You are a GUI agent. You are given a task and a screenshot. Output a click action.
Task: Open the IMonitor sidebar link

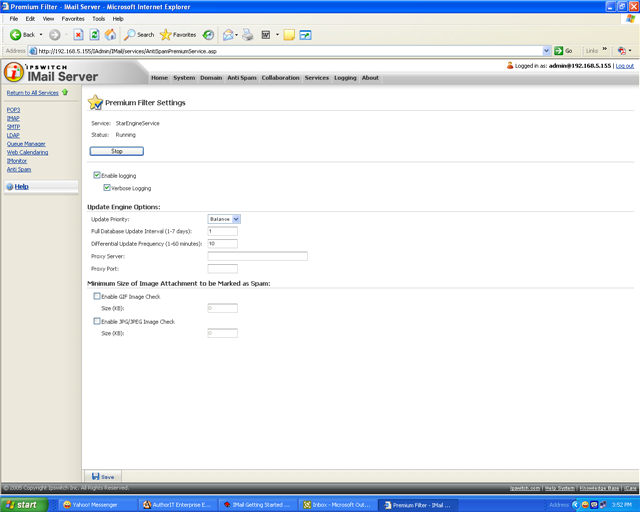point(17,161)
